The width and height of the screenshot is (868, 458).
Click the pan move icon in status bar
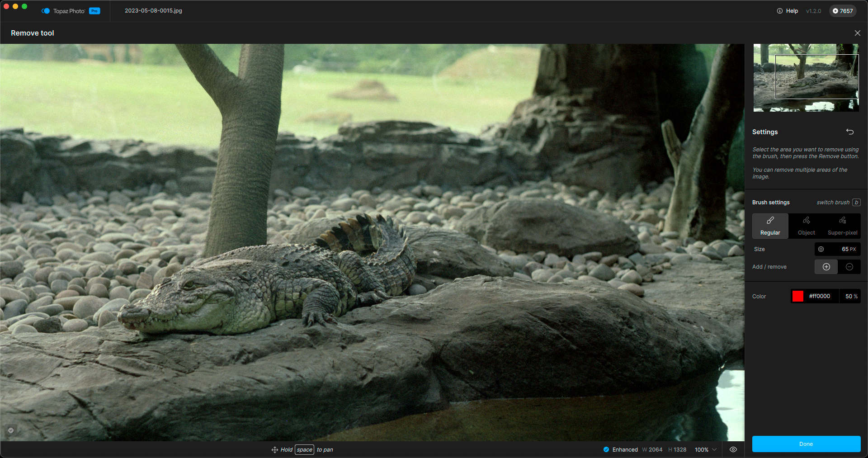click(274, 450)
